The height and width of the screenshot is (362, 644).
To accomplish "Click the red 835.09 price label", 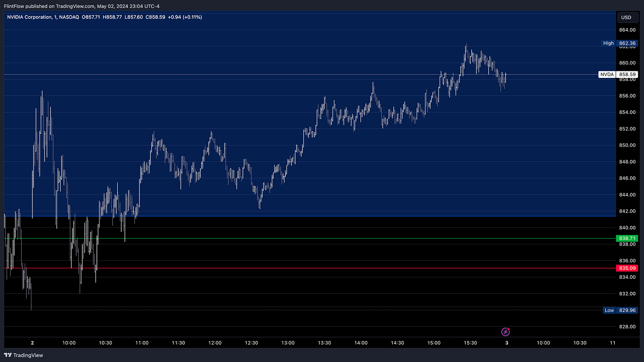I will click(x=627, y=268).
